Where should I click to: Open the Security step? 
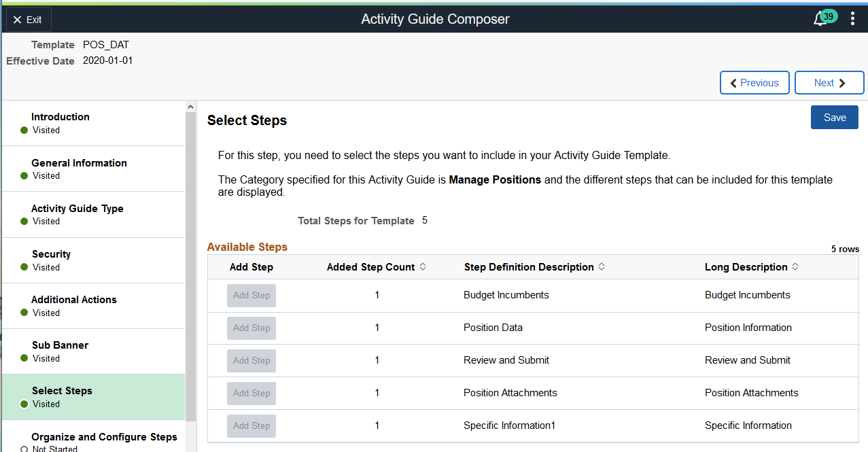coord(93,260)
